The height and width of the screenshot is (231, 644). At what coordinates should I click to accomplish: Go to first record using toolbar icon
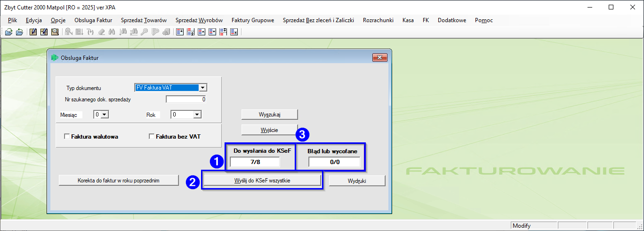point(180,32)
